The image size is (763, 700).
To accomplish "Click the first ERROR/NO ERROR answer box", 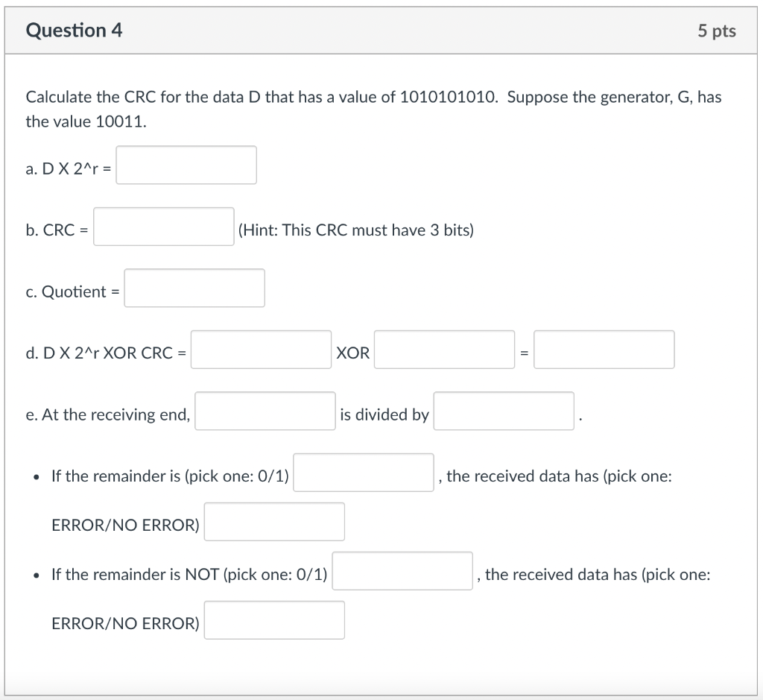I will (274, 521).
